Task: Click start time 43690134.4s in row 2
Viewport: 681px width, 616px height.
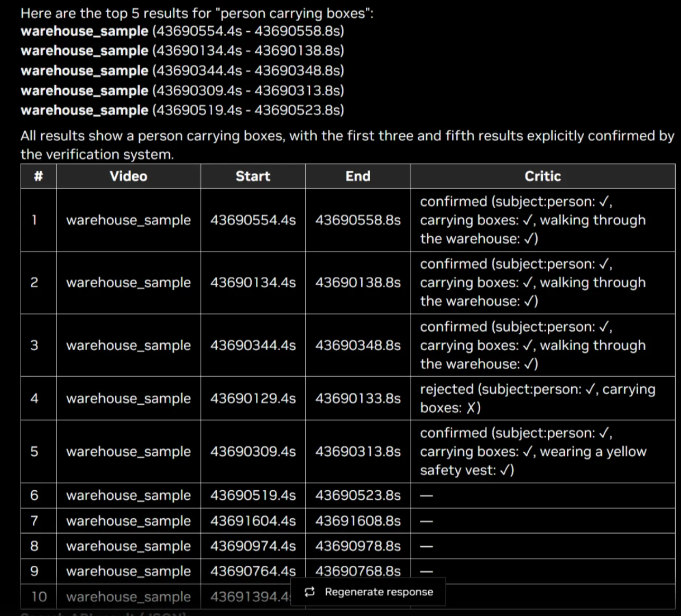Action: [x=253, y=283]
